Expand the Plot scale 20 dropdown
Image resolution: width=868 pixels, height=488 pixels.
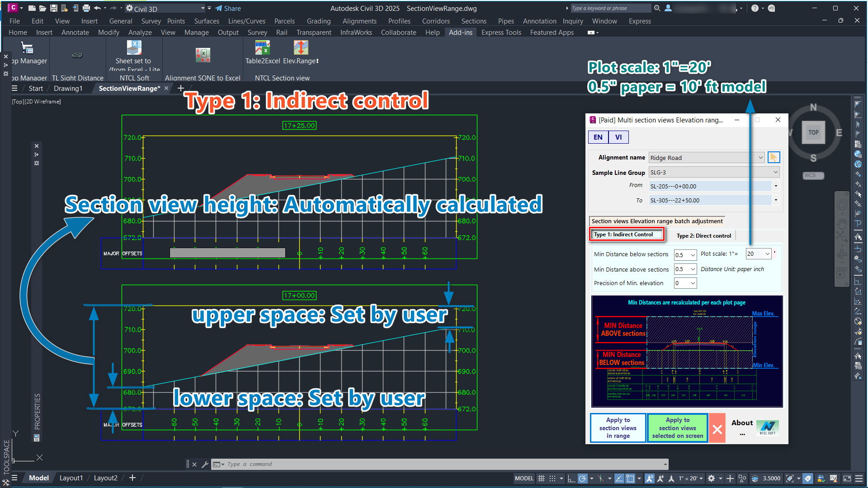click(767, 254)
